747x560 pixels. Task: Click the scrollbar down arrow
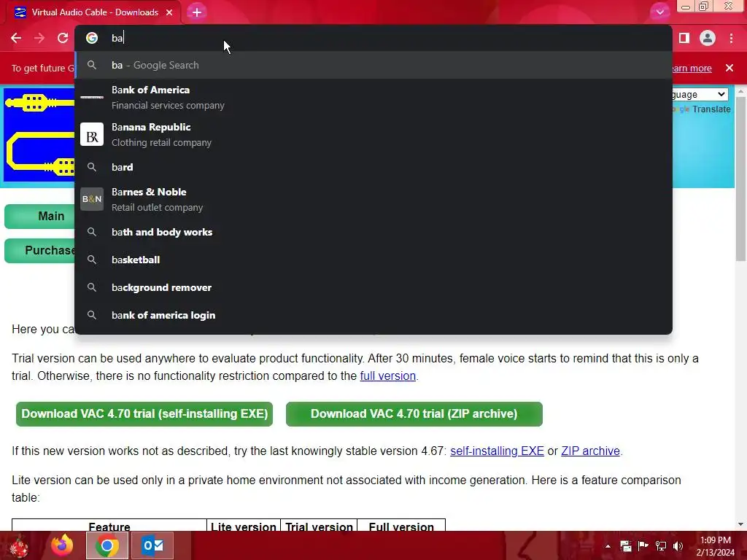coord(740,524)
